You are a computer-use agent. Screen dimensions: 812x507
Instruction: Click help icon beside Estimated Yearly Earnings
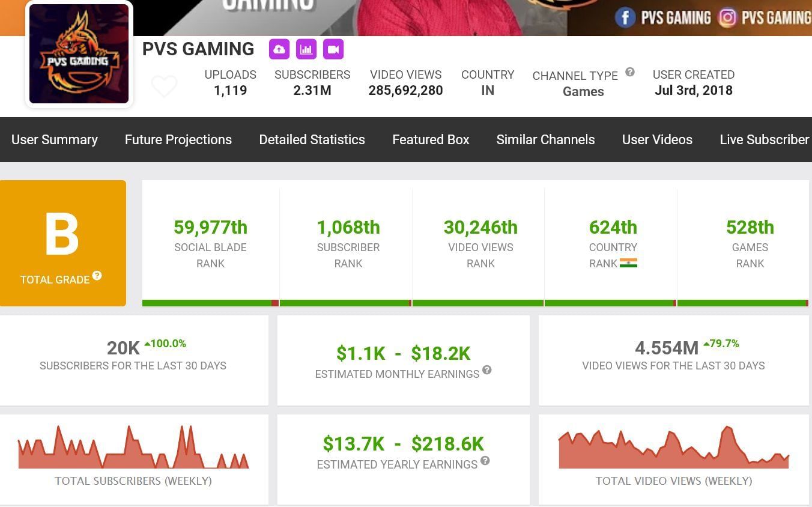pyautogui.click(x=485, y=461)
